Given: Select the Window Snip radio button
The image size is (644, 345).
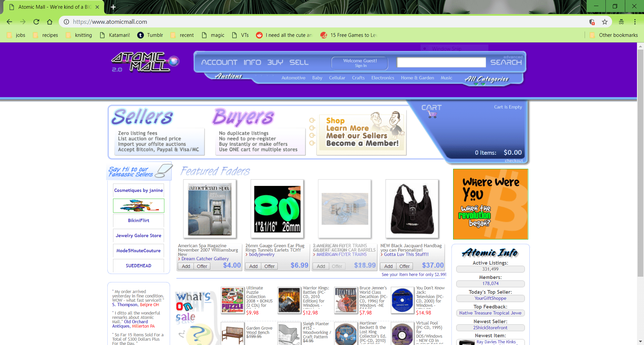Looking at the screenshot, I should pos(425,48).
